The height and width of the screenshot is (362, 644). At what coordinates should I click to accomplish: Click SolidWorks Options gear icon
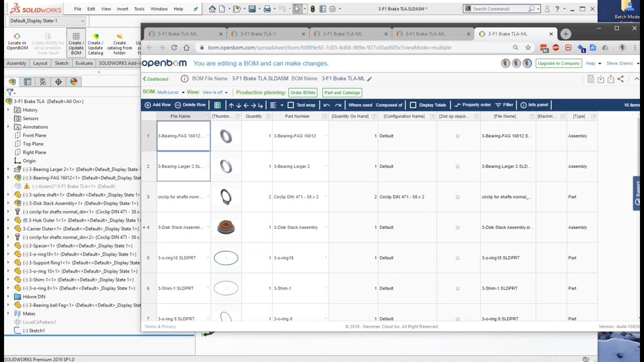333,9
